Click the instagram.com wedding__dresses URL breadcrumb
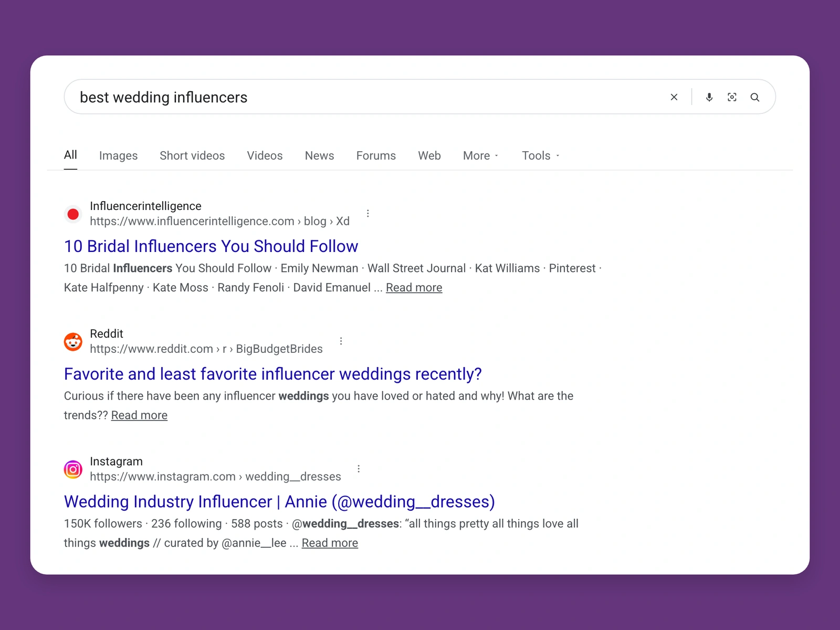 point(215,476)
